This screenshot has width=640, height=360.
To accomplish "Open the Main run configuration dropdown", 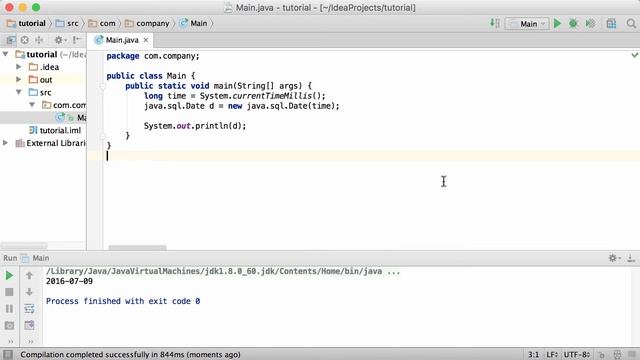I will (527, 24).
